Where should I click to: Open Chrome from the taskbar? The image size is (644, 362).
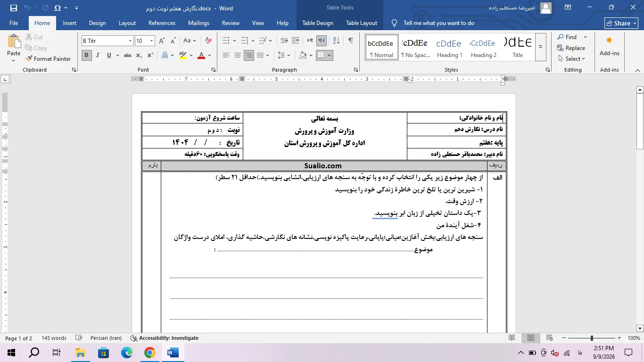pyautogui.click(x=150, y=353)
